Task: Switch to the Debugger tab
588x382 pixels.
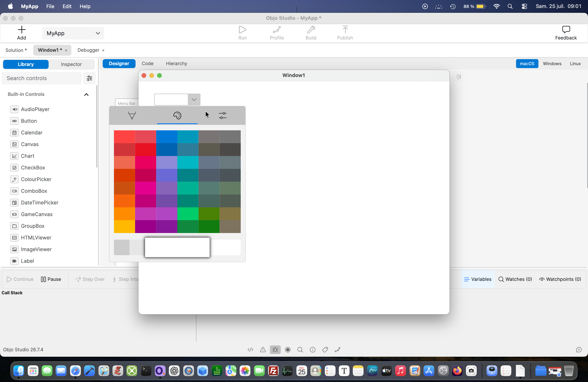Action: pos(88,50)
